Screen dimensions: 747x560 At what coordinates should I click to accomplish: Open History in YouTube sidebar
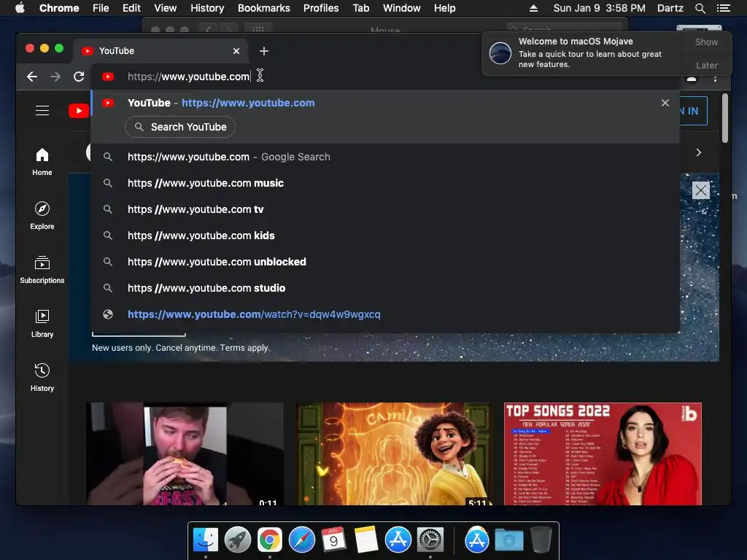(x=42, y=378)
